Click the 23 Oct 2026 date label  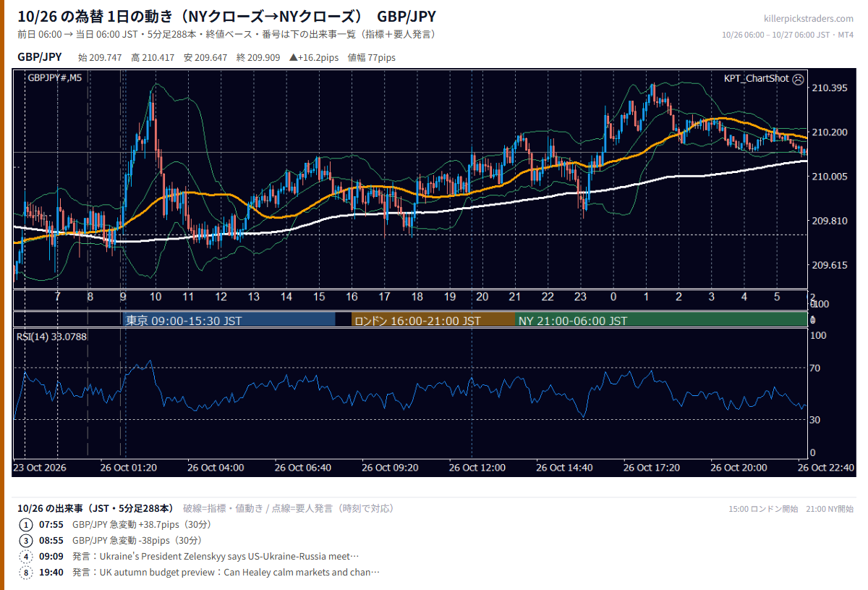click(x=40, y=468)
